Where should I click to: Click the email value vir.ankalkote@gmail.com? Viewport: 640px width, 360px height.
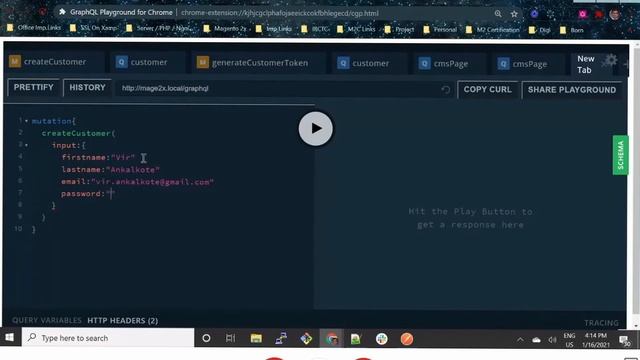(x=152, y=182)
